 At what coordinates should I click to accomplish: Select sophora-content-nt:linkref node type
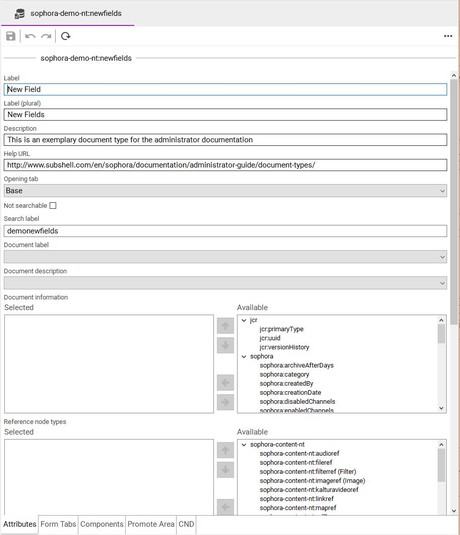click(297, 498)
